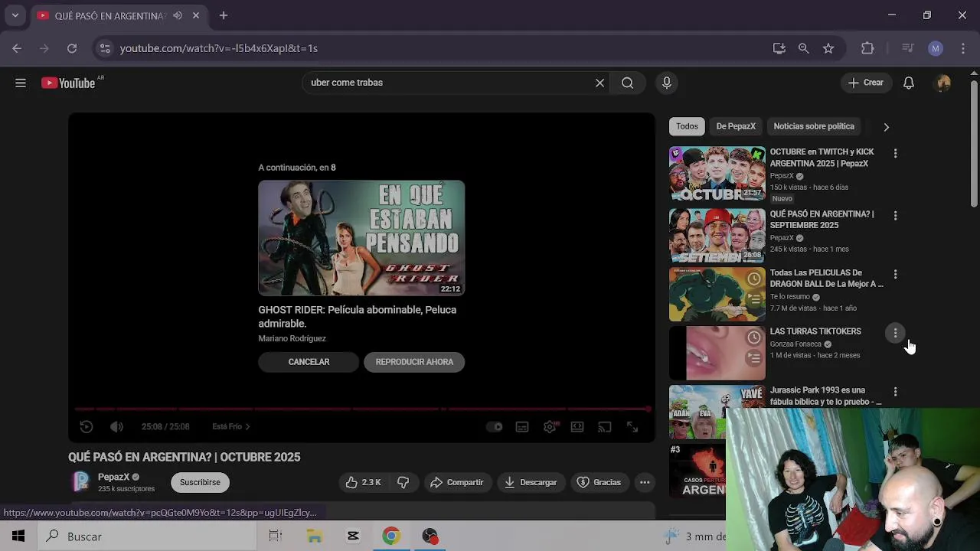Image resolution: width=980 pixels, height=551 pixels.
Task: Seek on the red video progress bar
Action: [x=361, y=409]
